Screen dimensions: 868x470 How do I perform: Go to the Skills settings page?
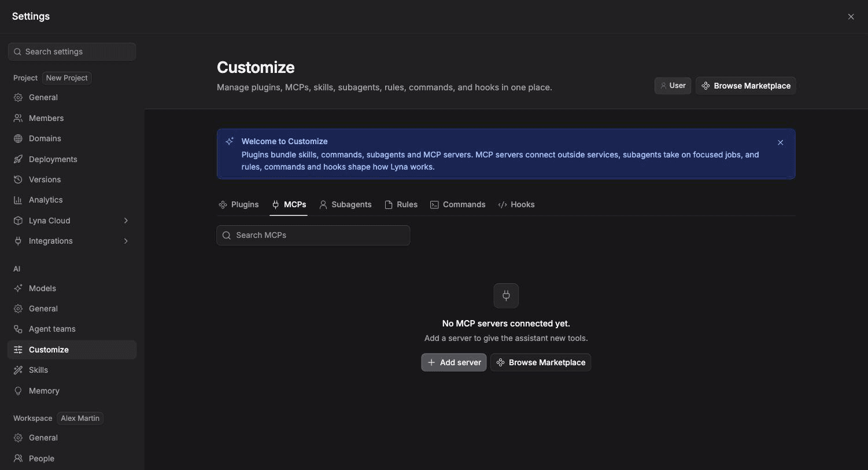click(72, 370)
